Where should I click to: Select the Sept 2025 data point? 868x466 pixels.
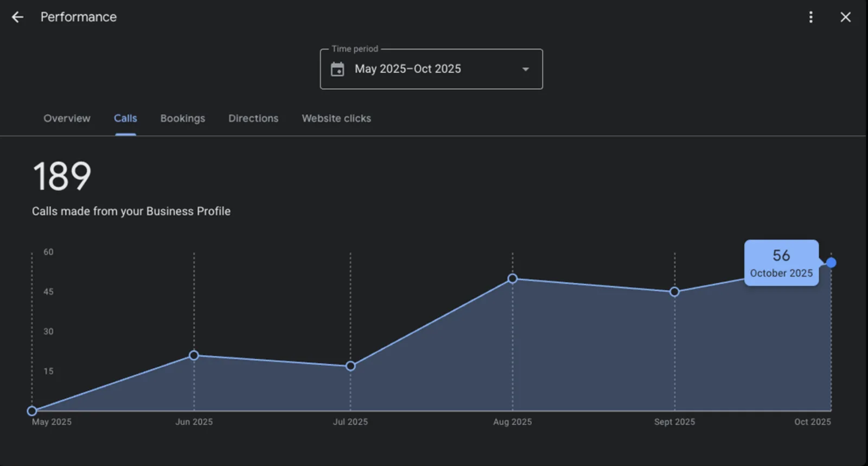tap(674, 292)
